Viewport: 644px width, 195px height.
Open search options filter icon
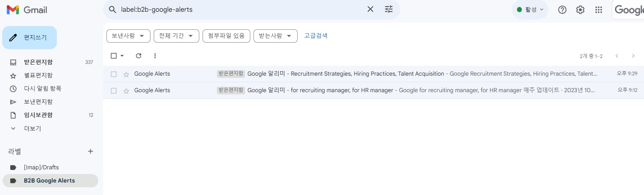coord(389,9)
